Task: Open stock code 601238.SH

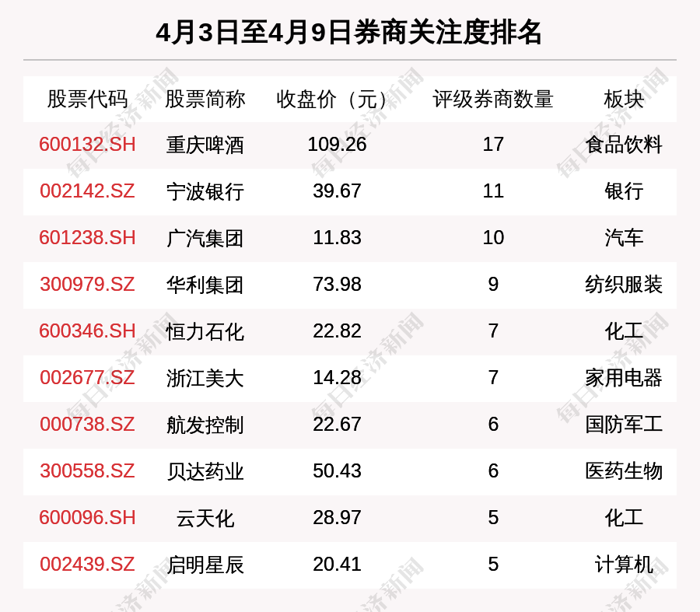Action: [x=87, y=237]
